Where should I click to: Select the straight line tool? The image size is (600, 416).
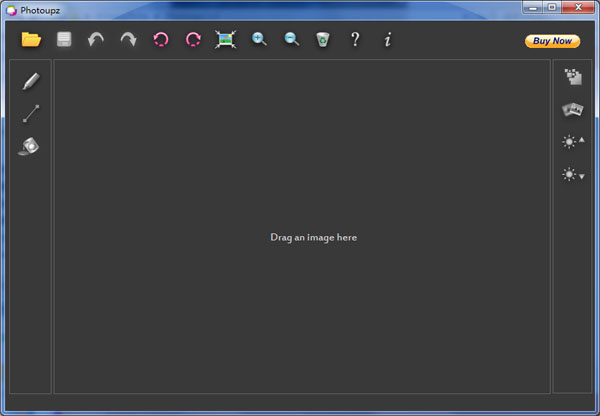31,114
